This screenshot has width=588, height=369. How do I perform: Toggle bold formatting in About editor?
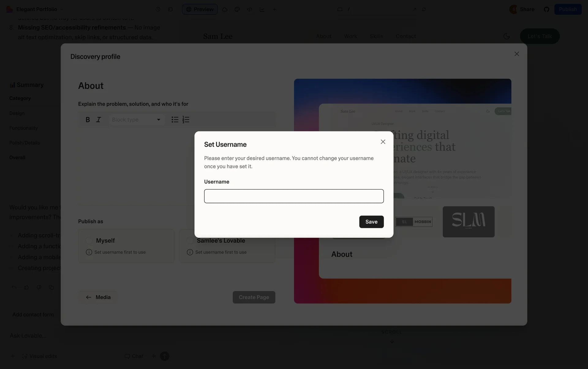pyautogui.click(x=88, y=120)
